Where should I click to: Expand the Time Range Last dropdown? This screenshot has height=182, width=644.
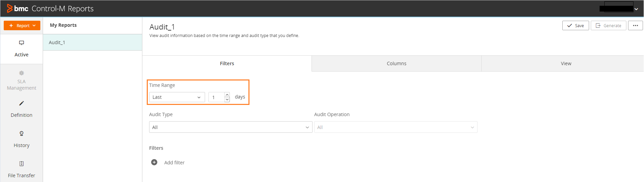tap(177, 97)
